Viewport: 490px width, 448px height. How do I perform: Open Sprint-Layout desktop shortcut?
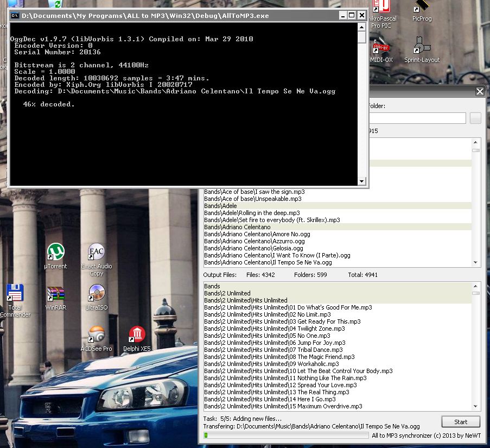coord(422,47)
